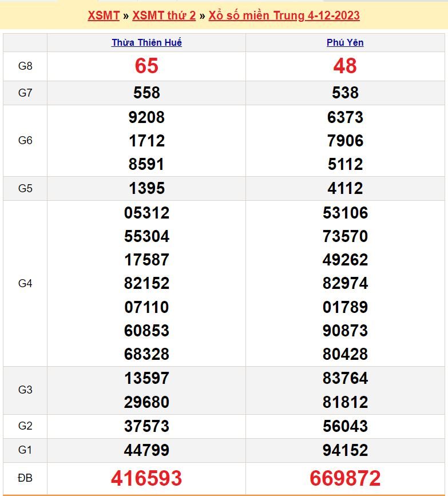Click G2 number 37573

(146, 426)
